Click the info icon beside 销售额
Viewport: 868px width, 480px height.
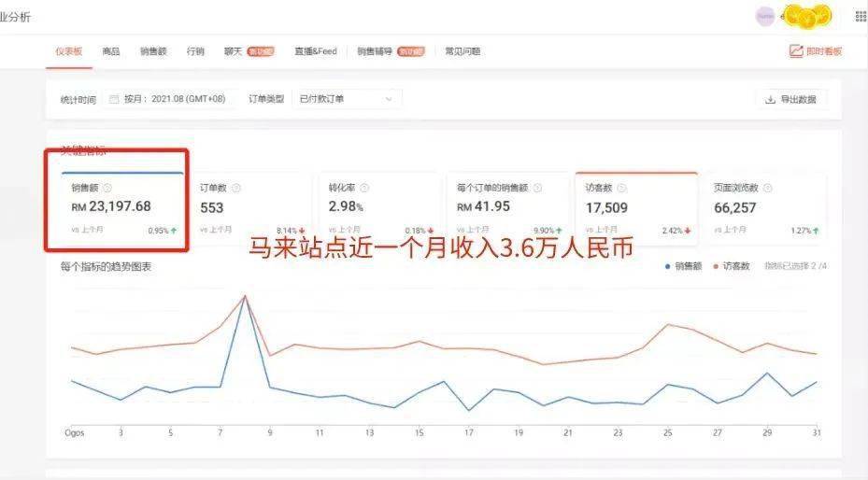[x=107, y=188]
